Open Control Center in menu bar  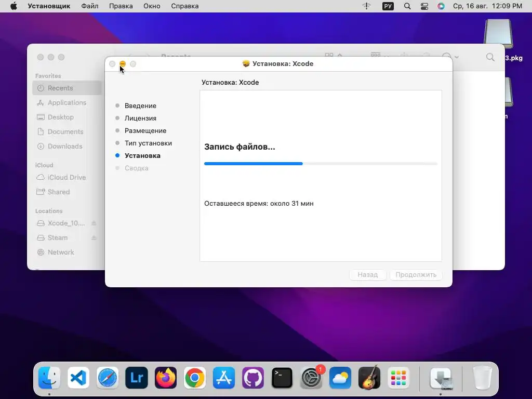pyautogui.click(x=424, y=6)
